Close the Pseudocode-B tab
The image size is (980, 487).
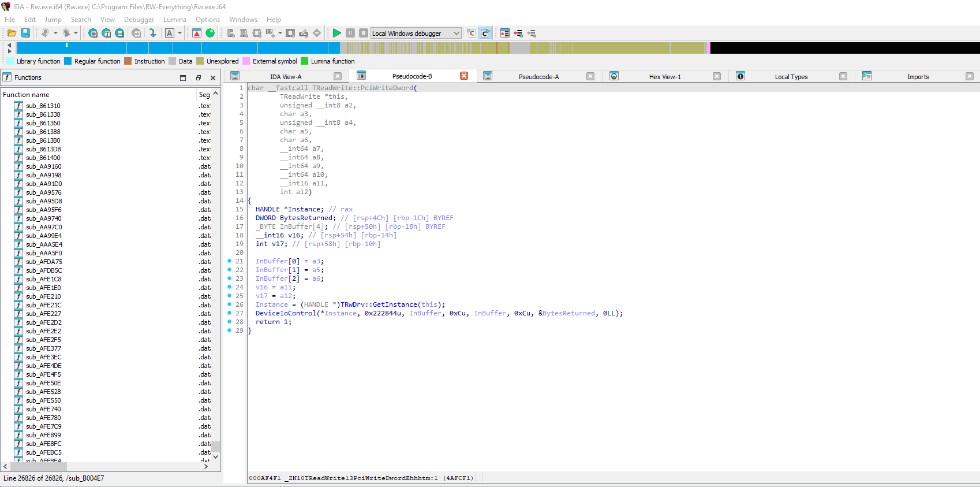click(463, 76)
